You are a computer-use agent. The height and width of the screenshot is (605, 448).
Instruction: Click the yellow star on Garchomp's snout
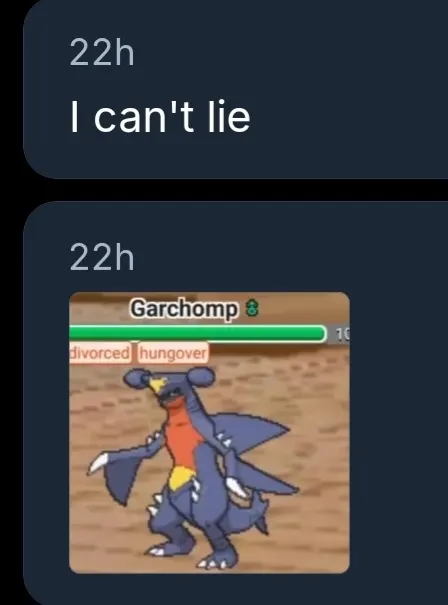pos(158,385)
